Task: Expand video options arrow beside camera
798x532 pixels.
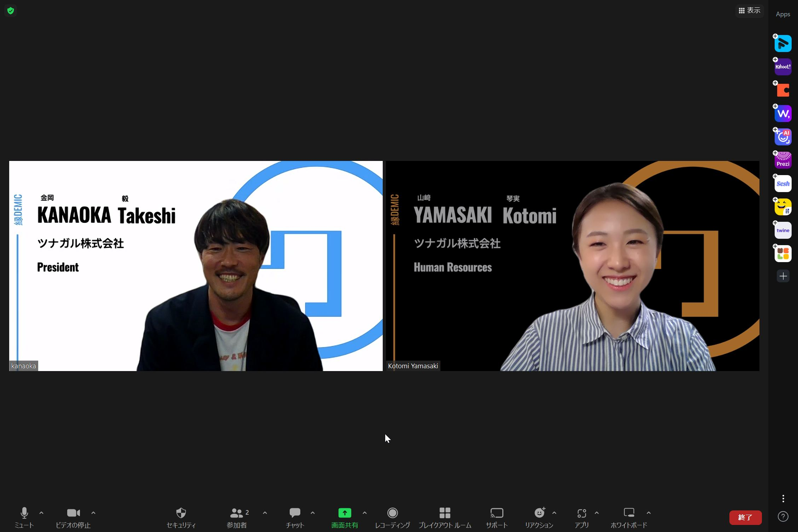Action: click(x=93, y=513)
